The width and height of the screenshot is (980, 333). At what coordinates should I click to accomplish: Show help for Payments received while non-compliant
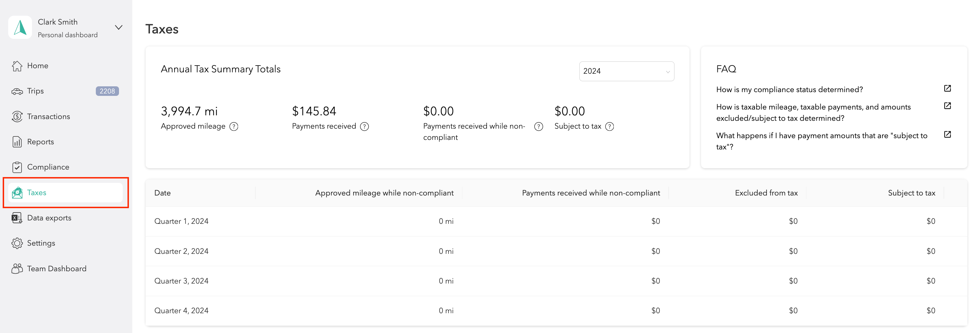(538, 126)
